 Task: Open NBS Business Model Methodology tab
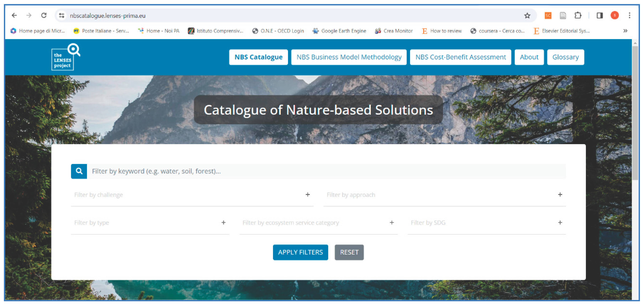pyautogui.click(x=349, y=57)
